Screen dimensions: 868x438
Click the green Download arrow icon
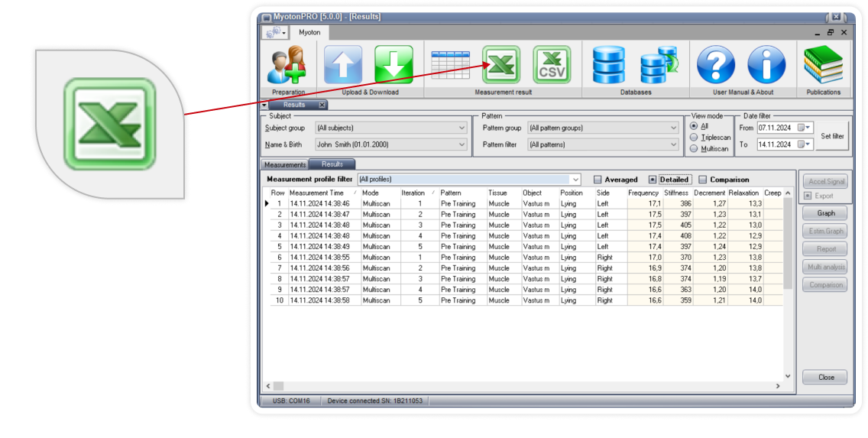click(x=394, y=65)
